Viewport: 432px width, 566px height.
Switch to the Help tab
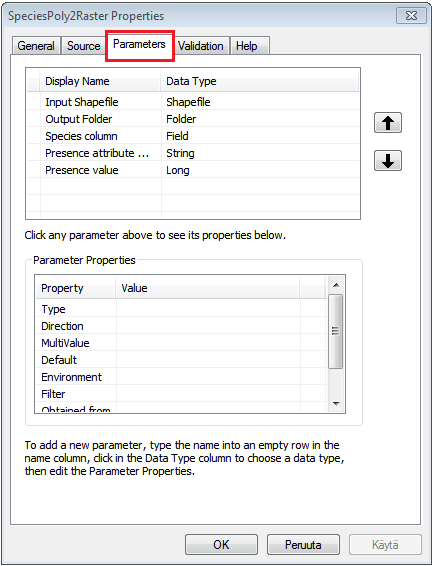(x=249, y=46)
